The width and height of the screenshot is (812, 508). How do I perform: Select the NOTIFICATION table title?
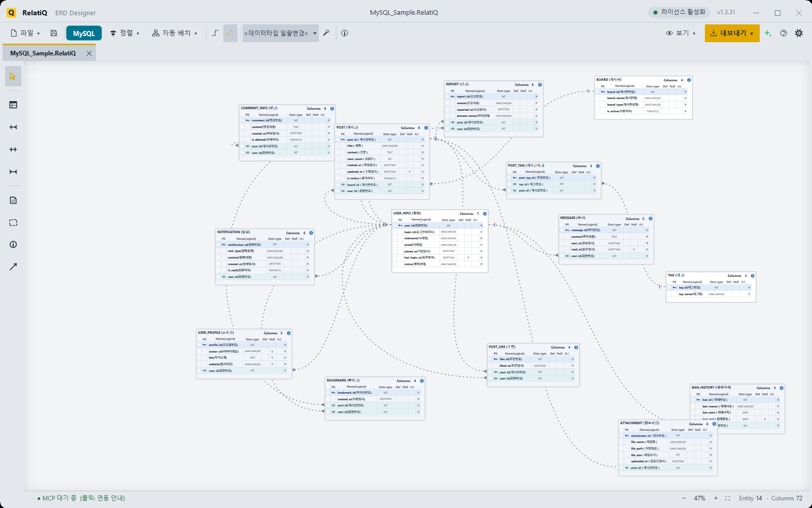tap(233, 232)
